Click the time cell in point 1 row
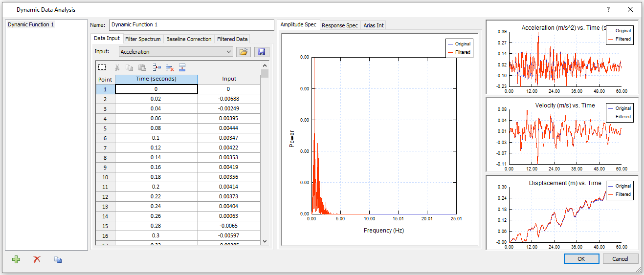644x275 pixels. coord(156,89)
